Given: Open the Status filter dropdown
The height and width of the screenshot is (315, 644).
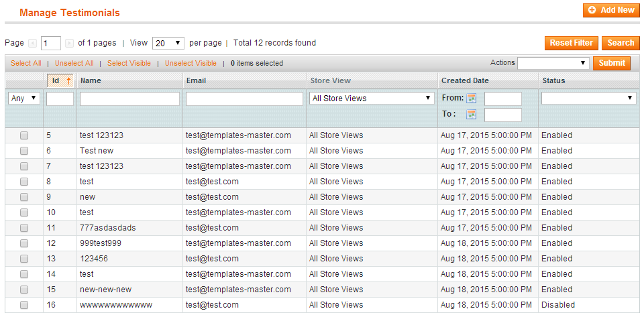Looking at the screenshot, I should 589,99.
